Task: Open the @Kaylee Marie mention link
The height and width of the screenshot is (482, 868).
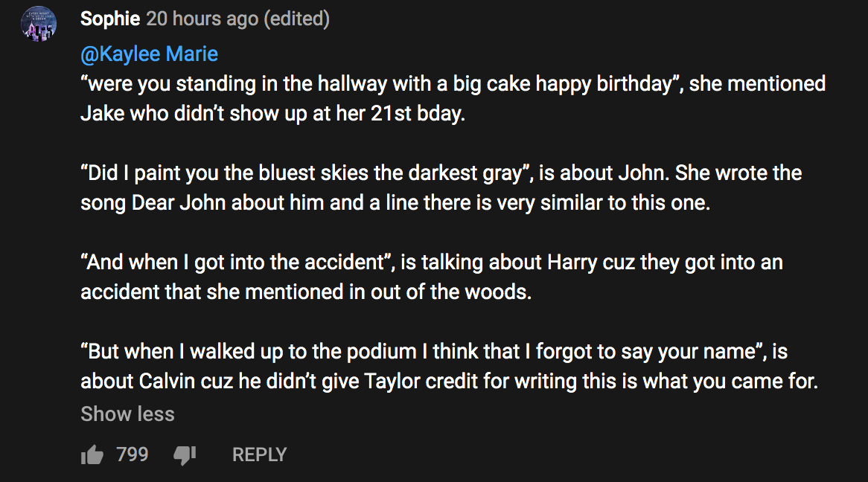Action: (149, 54)
